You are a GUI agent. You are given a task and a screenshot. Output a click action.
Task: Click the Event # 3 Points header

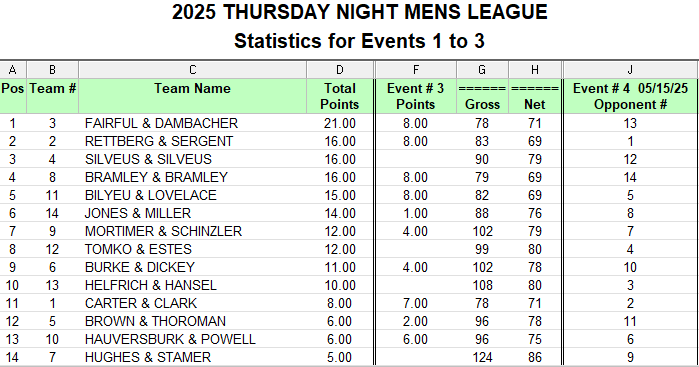click(415, 96)
